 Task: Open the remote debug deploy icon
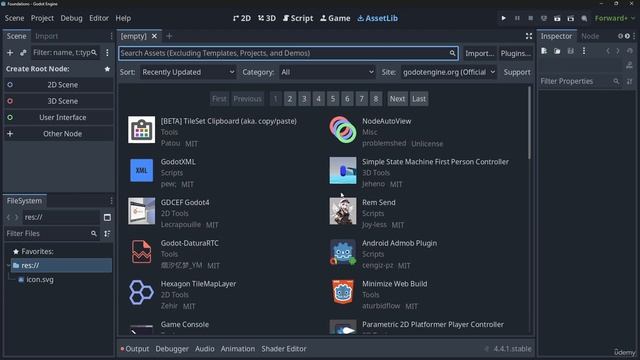point(544,18)
